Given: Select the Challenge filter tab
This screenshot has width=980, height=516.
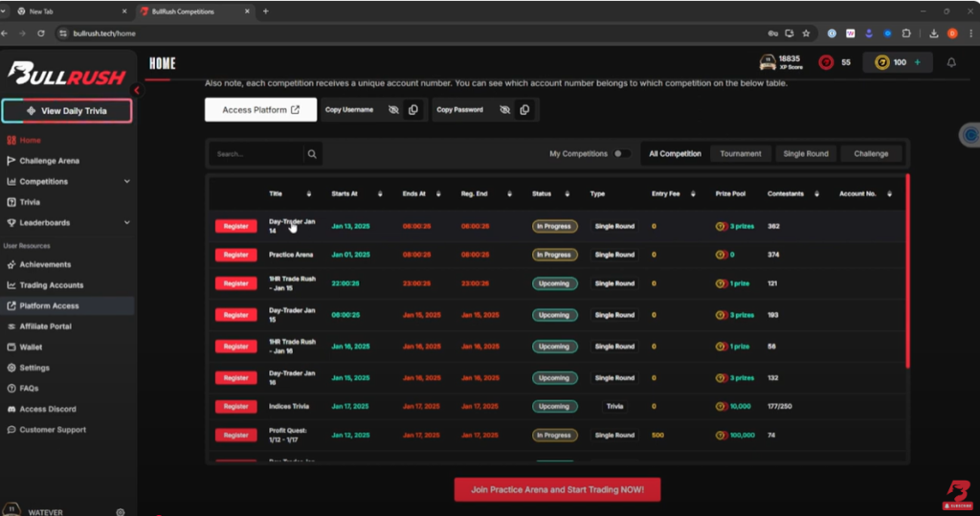Looking at the screenshot, I should pos(871,154).
